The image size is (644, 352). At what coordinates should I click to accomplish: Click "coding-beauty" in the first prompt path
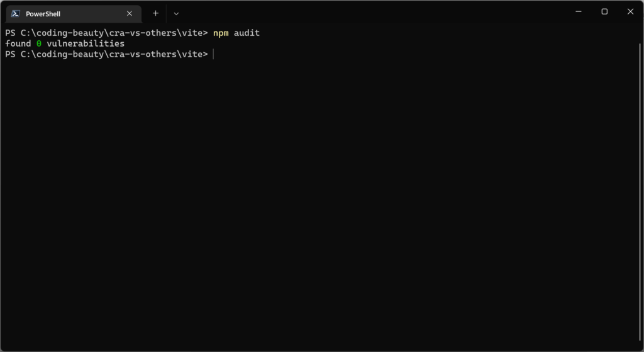pyautogui.click(x=65, y=33)
